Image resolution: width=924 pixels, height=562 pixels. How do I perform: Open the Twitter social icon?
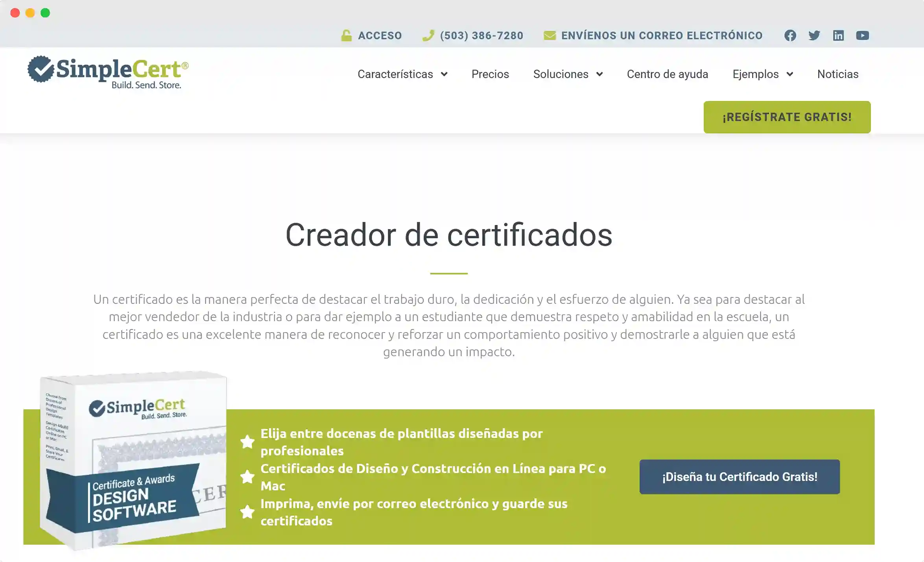814,35
